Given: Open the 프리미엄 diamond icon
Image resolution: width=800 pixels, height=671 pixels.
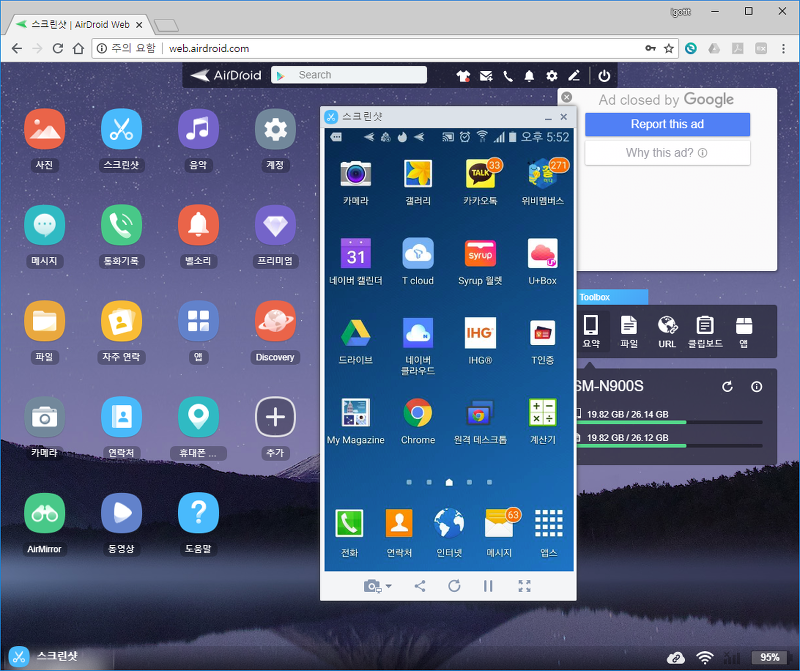Looking at the screenshot, I should click(x=275, y=225).
